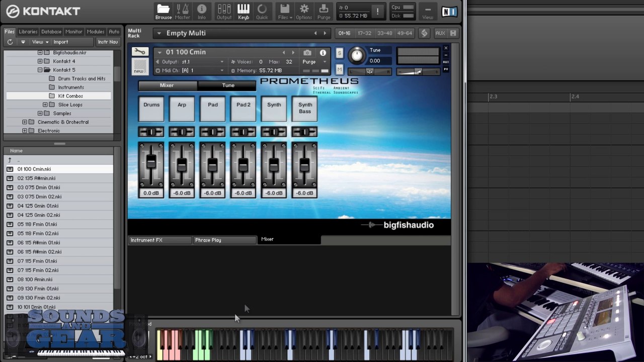Switch to the Libraries tab
This screenshot has height=362, width=644.
coord(28,32)
